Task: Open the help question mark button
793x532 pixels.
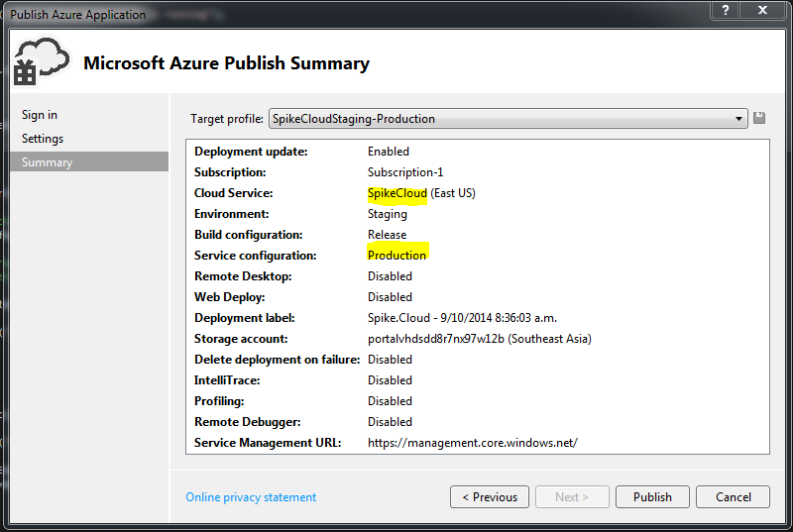Action: [x=726, y=10]
